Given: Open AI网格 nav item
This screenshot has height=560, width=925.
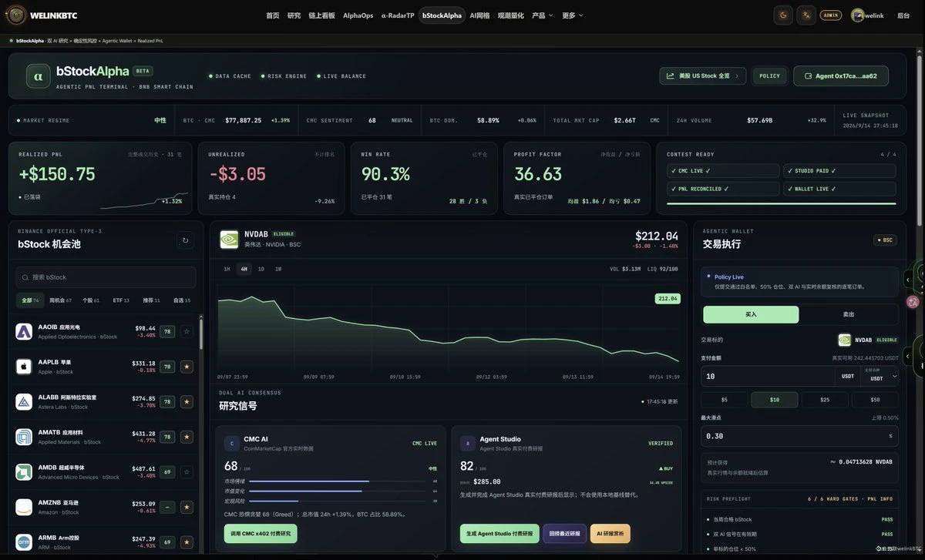Looking at the screenshot, I should [479, 15].
